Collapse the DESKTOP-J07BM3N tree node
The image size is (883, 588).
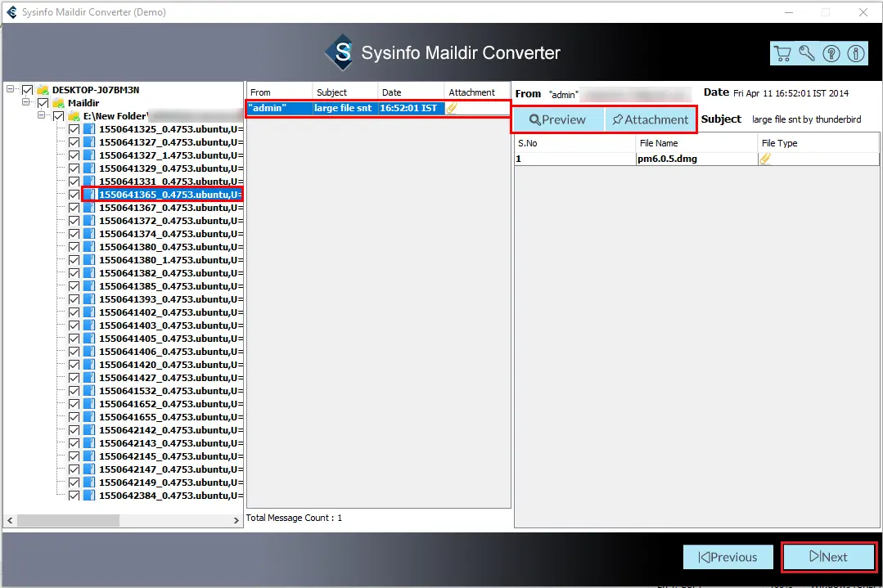tap(10, 89)
